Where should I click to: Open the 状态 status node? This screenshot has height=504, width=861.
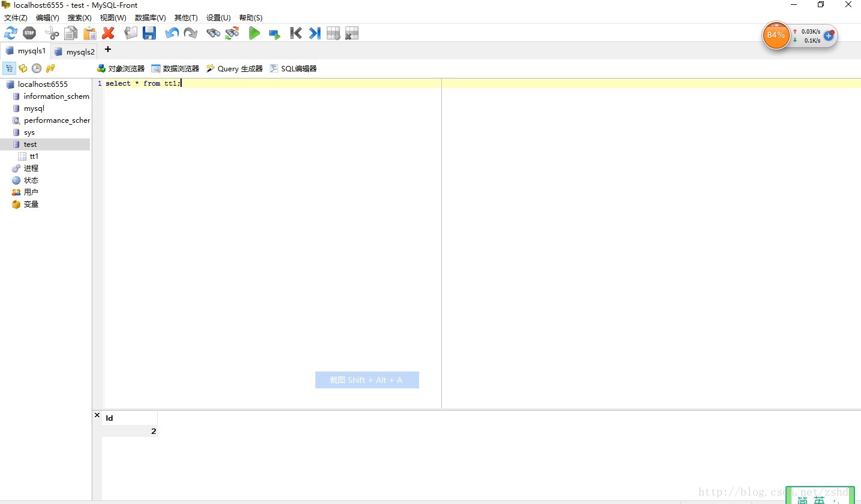pyautogui.click(x=31, y=180)
